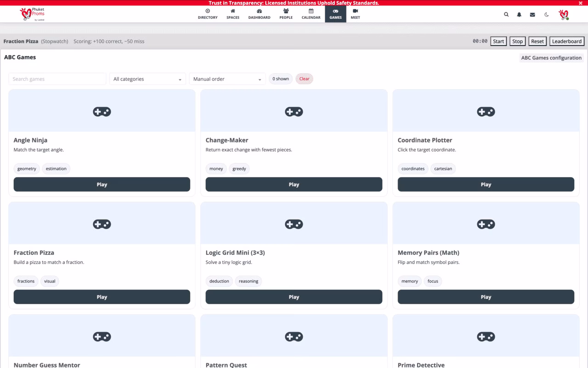Focus the Search games field
Image resolution: width=588 pixels, height=368 pixels.
(x=57, y=79)
